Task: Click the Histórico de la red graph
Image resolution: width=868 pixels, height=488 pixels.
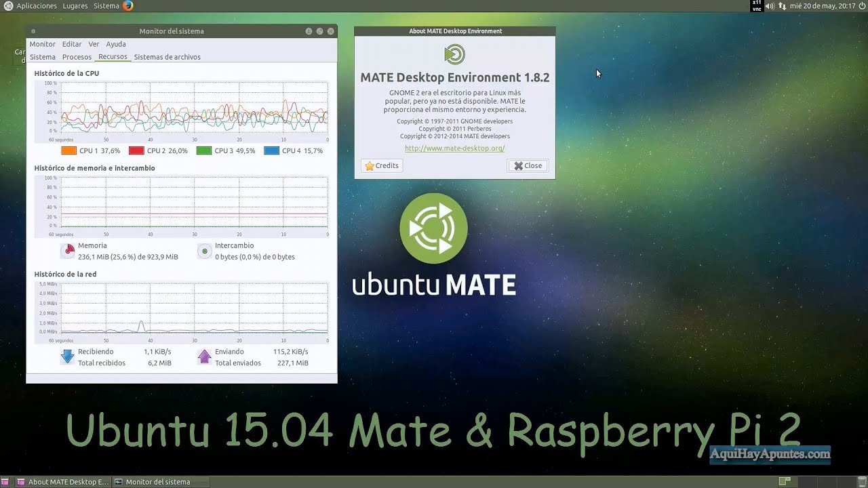Action: click(181, 312)
